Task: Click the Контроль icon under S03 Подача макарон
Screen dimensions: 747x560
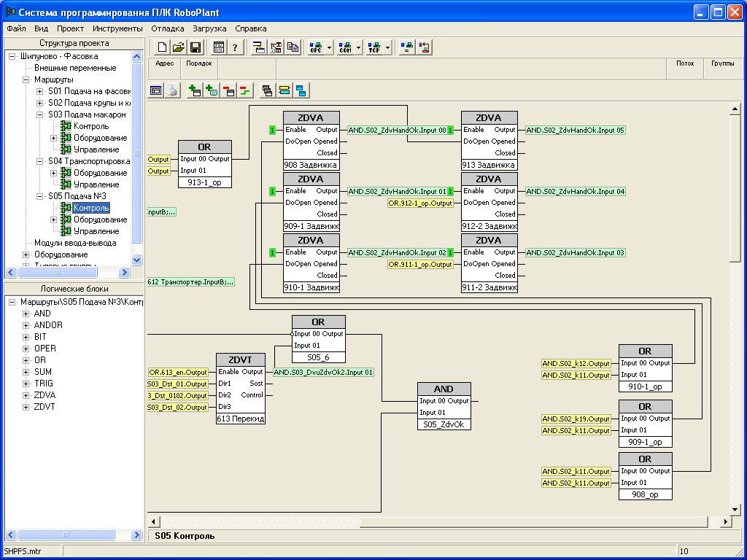Action: coord(66,126)
